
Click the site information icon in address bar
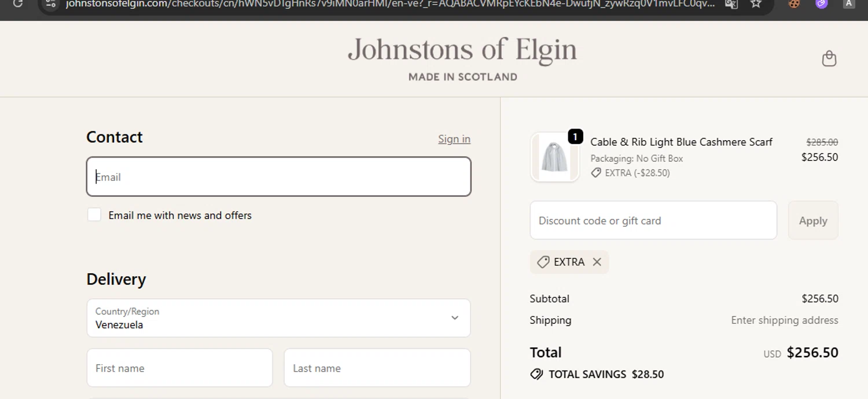(51, 3)
